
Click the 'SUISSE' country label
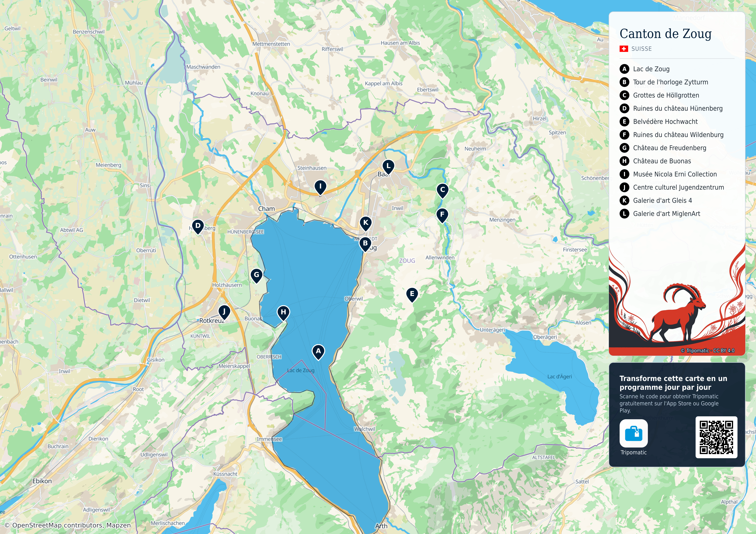click(642, 49)
